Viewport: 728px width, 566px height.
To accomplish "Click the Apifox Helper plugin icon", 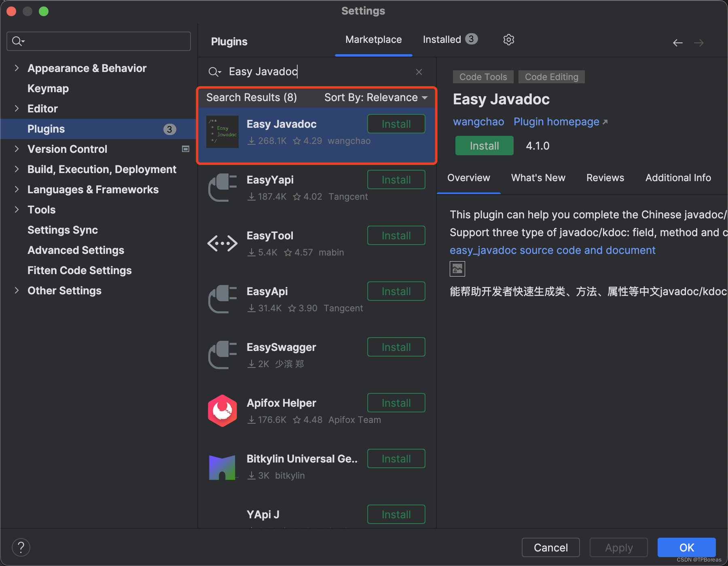I will [x=222, y=410].
